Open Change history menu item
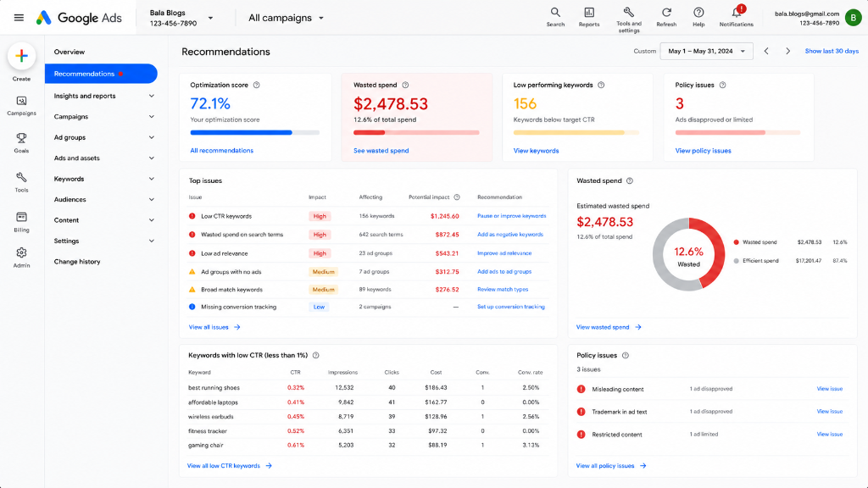Screen dimensions: 868x488 [77, 262]
